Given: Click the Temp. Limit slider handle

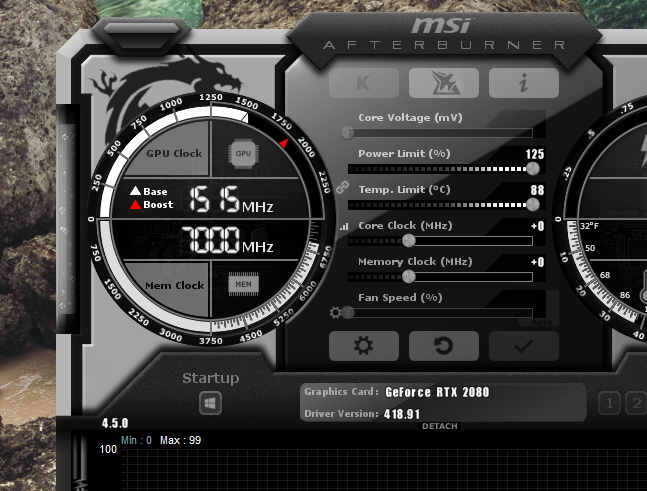Looking at the screenshot, I should tap(533, 205).
